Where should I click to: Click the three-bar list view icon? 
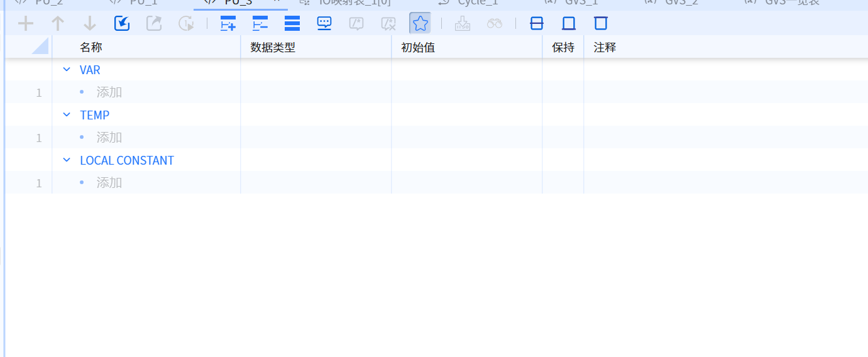tap(292, 24)
